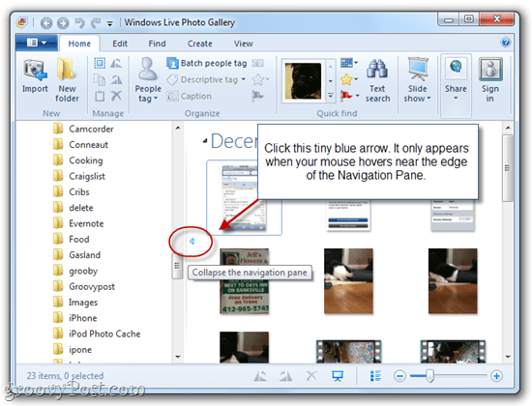Switch to the Find tab

pos(157,43)
